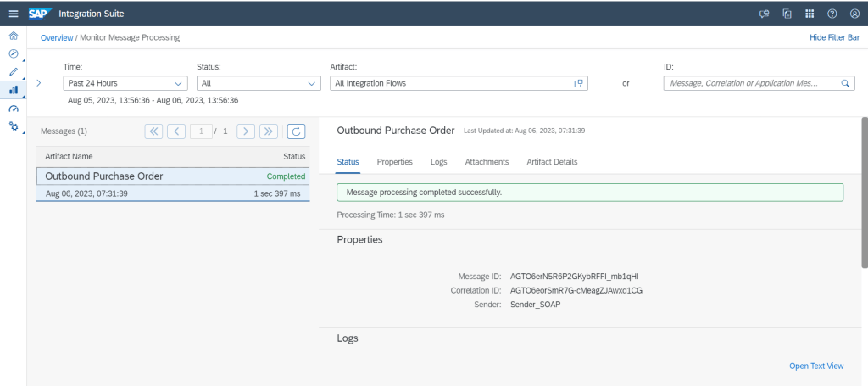Switch to the Logs tab
Screen dimensions: 868x386
pyautogui.click(x=438, y=161)
